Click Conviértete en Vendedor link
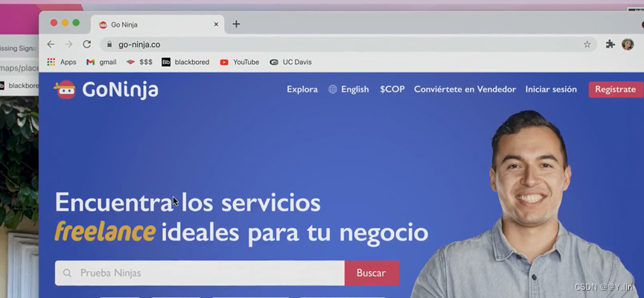 465,89
